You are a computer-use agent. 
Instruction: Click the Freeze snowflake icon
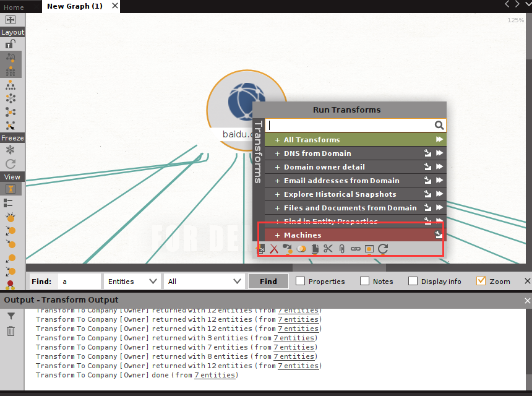pyautogui.click(x=11, y=150)
